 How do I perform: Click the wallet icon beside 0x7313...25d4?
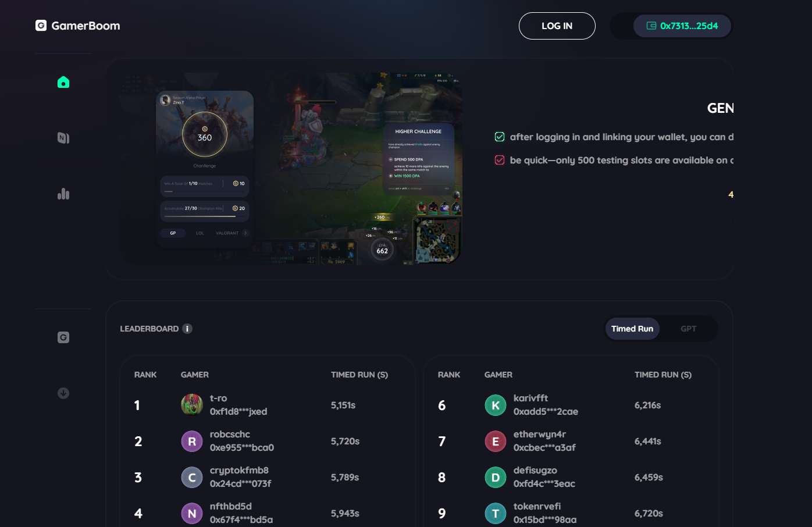[651, 26]
